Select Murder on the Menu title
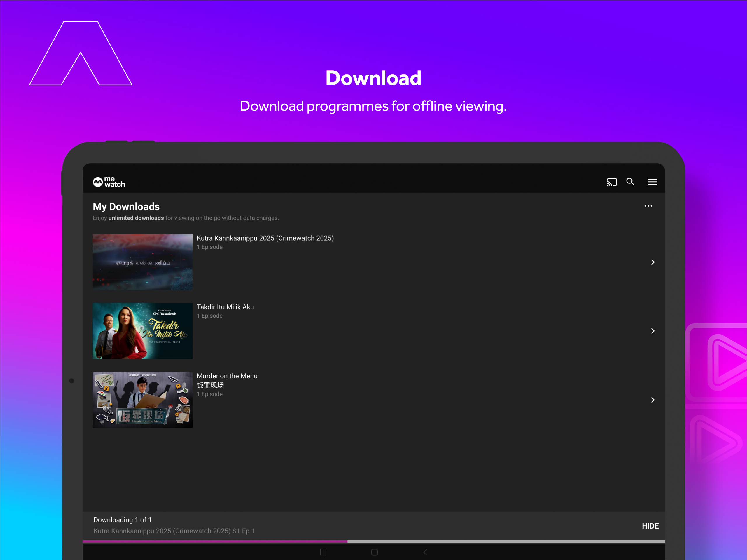Screen dimensions: 747x560 click(x=227, y=376)
